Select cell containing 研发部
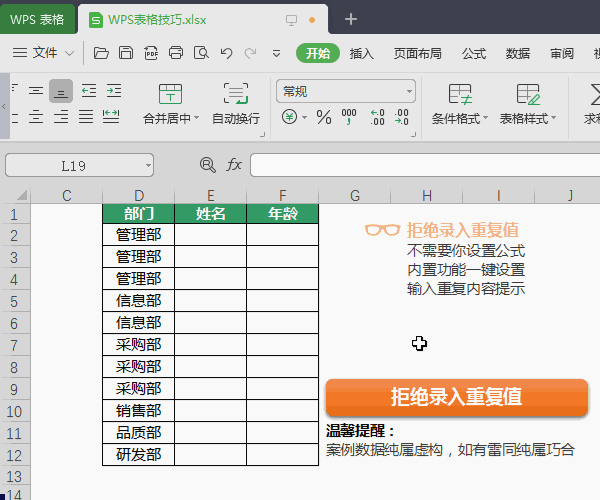Image resolution: width=600 pixels, height=500 pixels. coord(139,454)
